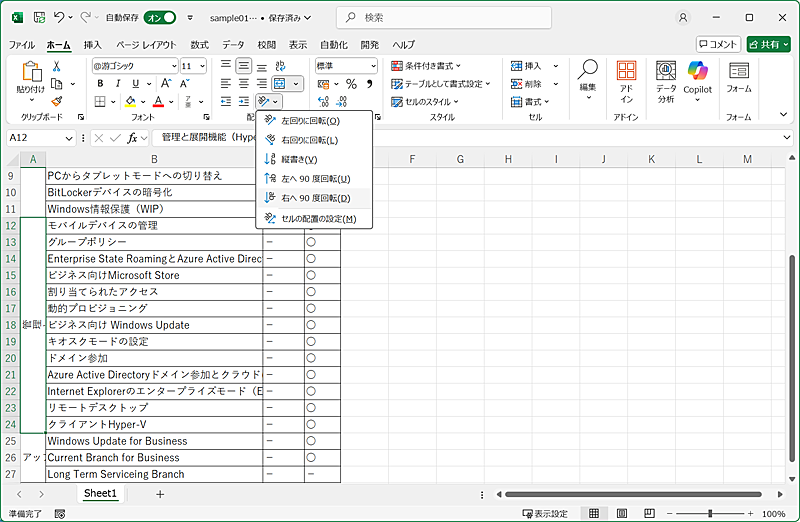Viewport: 800px width, 522px height.
Task: Click the Format Painter brush icon
Action: [x=57, y=101]
